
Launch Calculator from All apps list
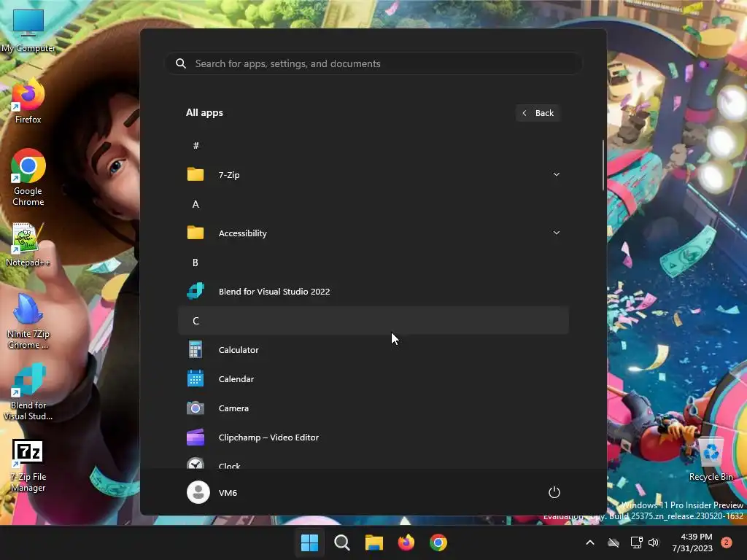click(373, 350)
